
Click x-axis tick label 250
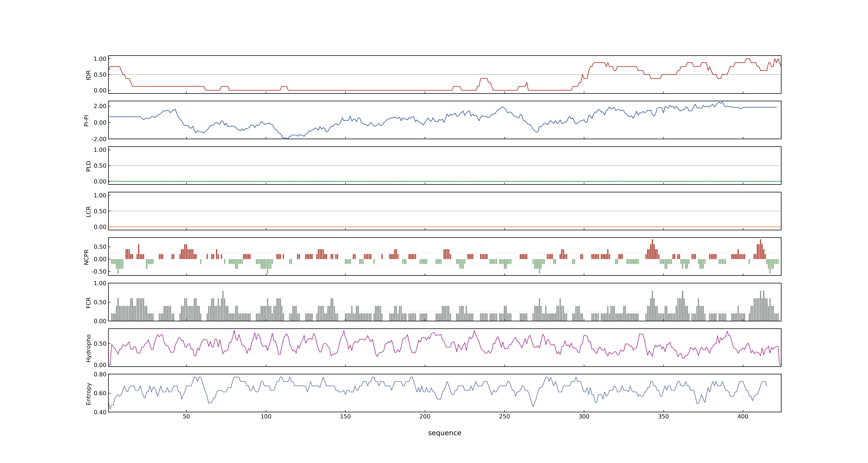pos(504,416)
